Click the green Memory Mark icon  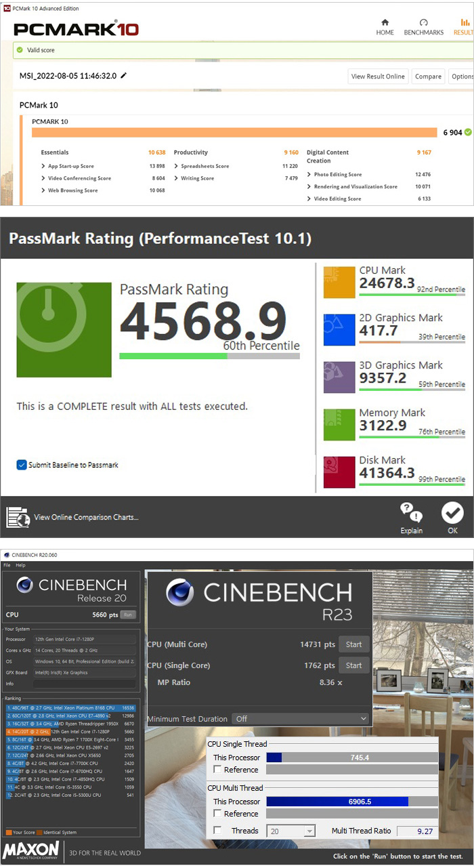coord(339,424)
